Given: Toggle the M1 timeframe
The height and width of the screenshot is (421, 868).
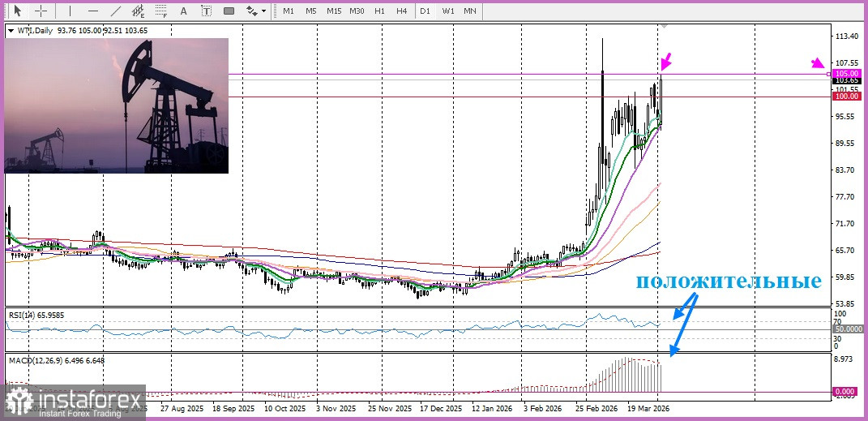Looking at the screenshot, I should click(289, 11).
